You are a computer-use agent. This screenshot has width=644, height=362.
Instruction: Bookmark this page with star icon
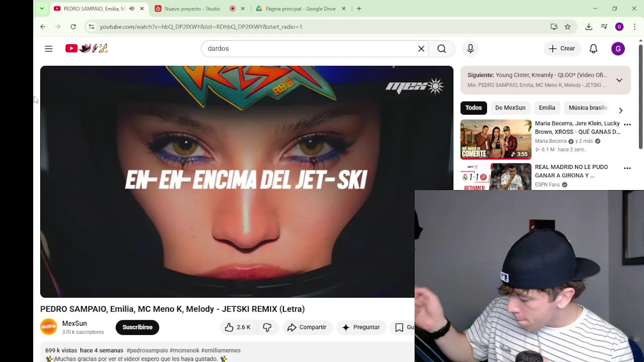coord(568,27)
